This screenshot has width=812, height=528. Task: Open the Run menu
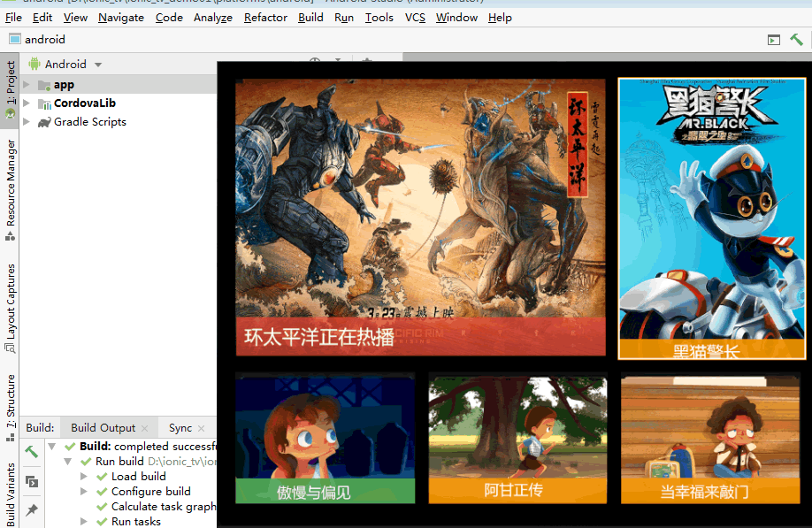[x=344, y=18]
